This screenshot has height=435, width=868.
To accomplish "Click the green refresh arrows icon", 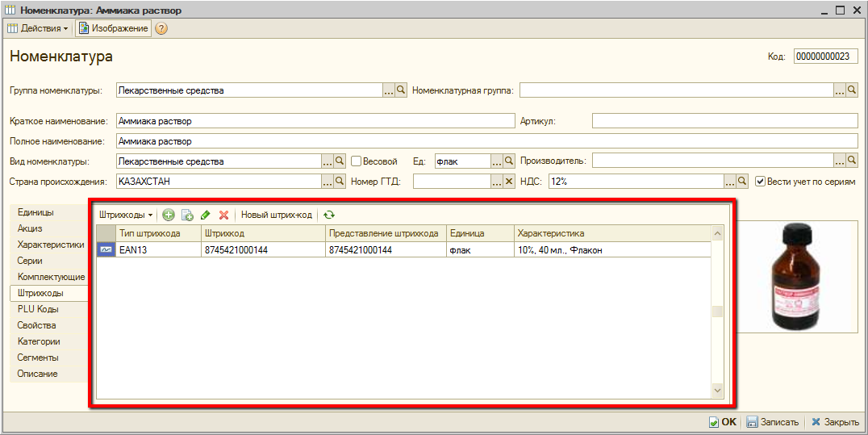I will coord(329,215).
